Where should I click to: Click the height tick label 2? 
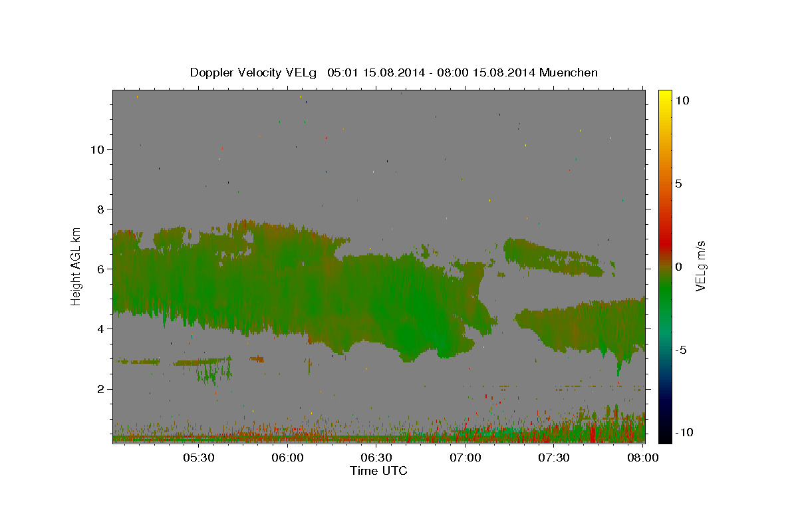point(100,389)
